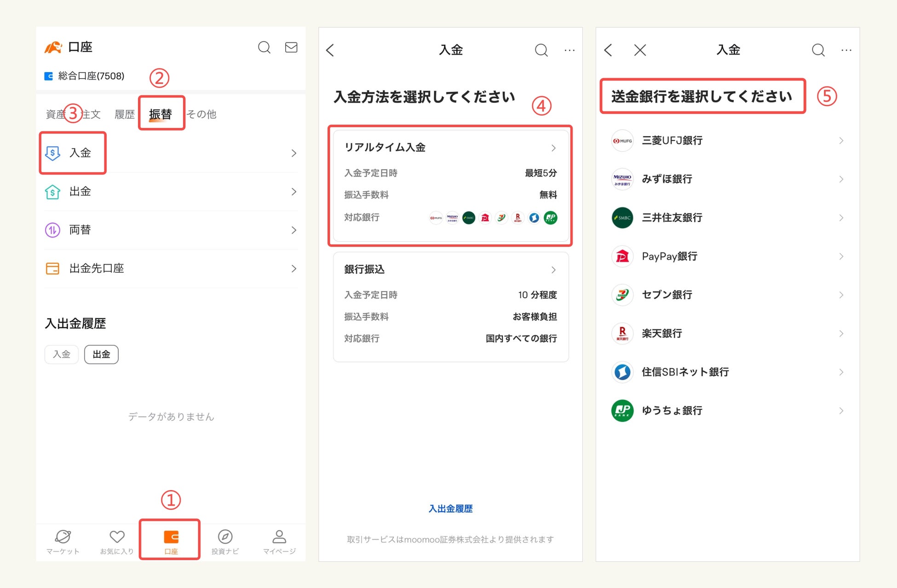The height and width of the screenshot is (588, 897).
Task: Select 総合口座(7508) account label
Action: pos(91,76)
